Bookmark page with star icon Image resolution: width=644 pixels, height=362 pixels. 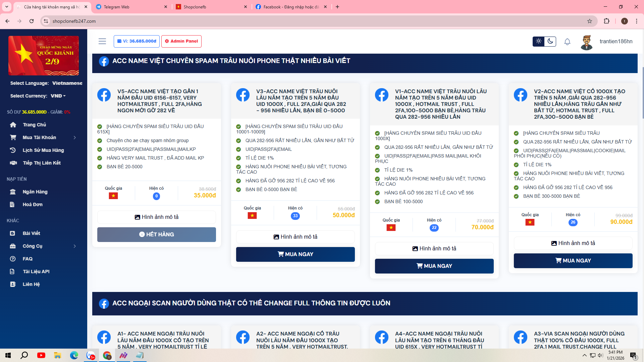tap(590, 21)
